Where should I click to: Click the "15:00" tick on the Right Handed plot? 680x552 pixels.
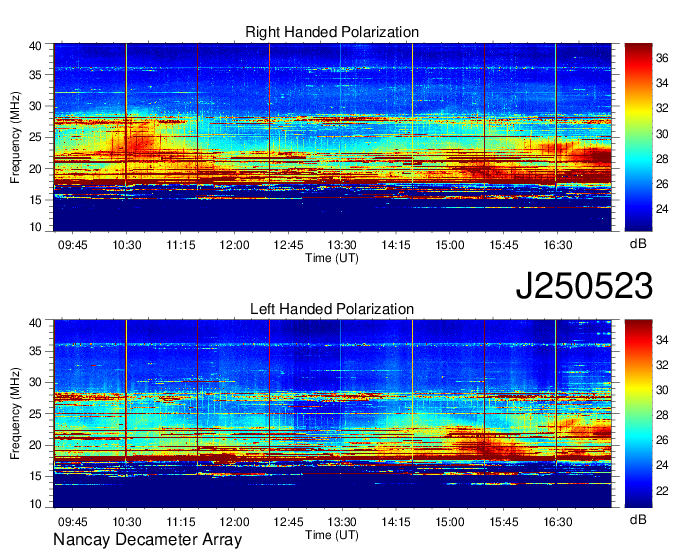click(x=450, y=245)
